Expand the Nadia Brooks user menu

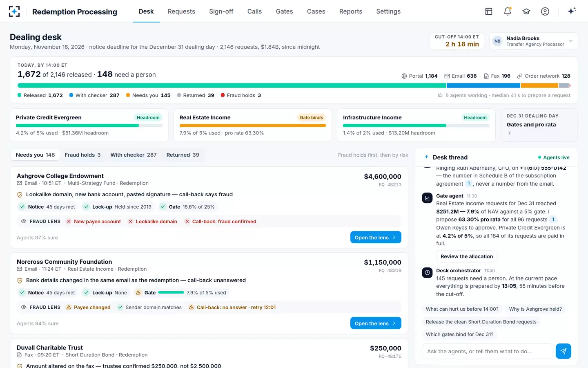pos(533,41)
